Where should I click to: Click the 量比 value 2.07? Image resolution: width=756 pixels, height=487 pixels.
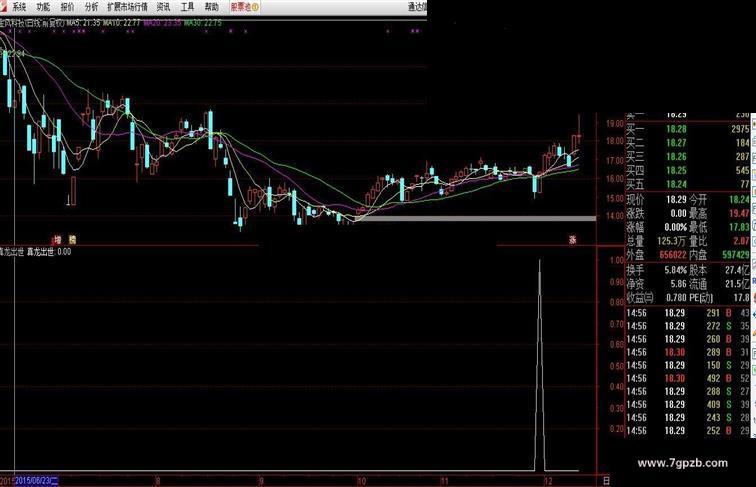[x=742, y=241]
